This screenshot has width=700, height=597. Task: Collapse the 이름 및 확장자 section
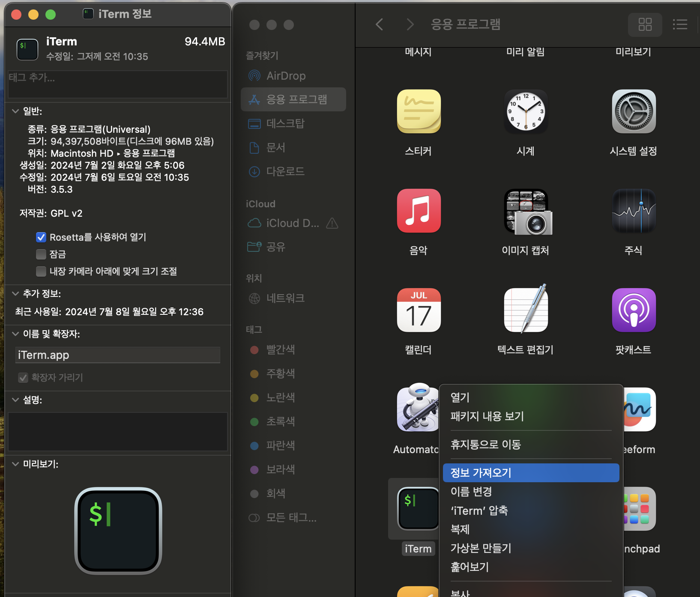point(15,334)
